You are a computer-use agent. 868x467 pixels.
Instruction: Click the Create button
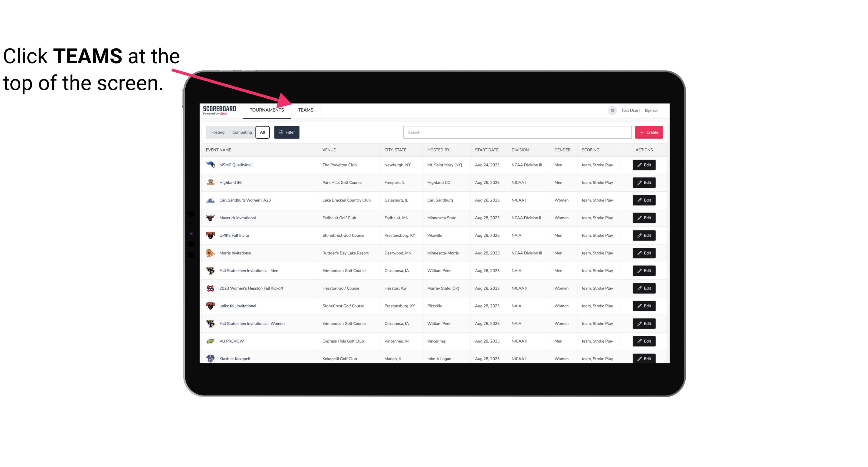click(x=648, y=132)
